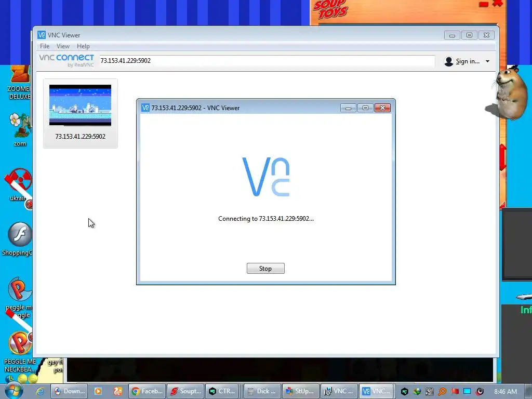Click the Stop button in connecting dialog
Screen dimensions: 532x399
pyautogui.click(x=265, y=269)
